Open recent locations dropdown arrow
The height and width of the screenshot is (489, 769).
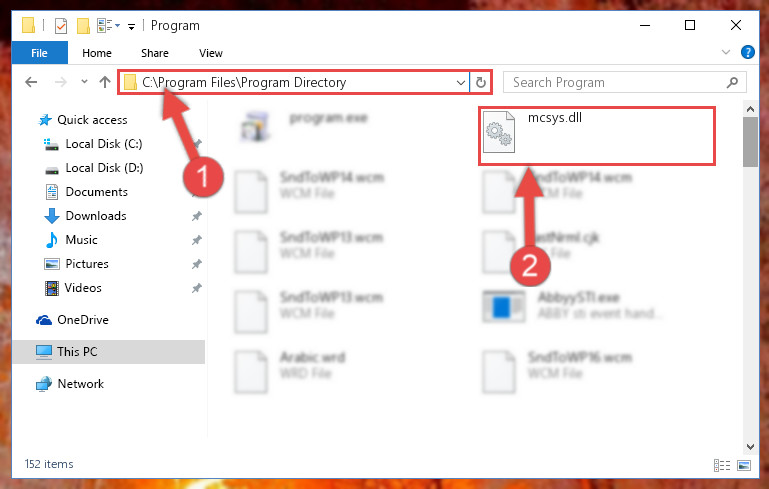click(x=84, y=81)
